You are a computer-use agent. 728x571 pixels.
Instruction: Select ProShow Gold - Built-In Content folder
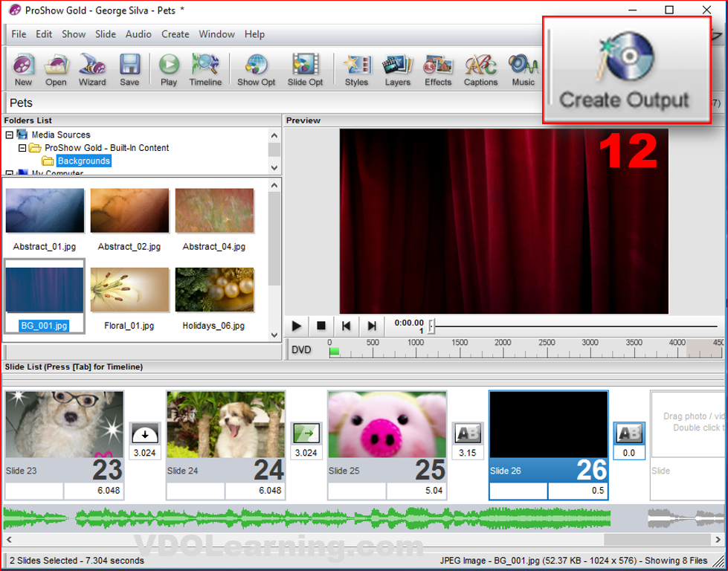107,148
